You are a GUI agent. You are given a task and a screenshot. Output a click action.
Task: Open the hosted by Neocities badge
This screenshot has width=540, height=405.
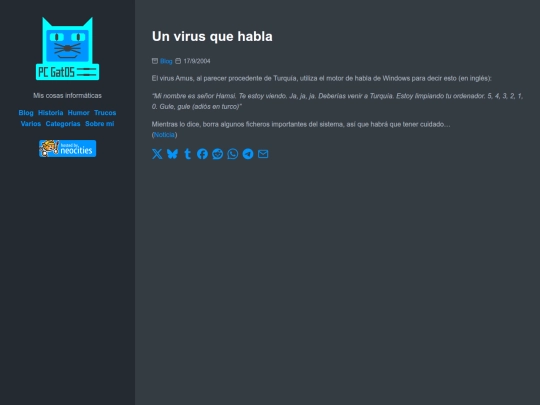68,148
